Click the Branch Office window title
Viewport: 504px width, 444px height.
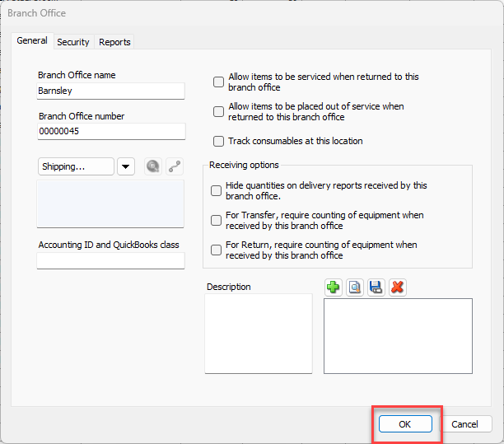(x=36, y=13)
